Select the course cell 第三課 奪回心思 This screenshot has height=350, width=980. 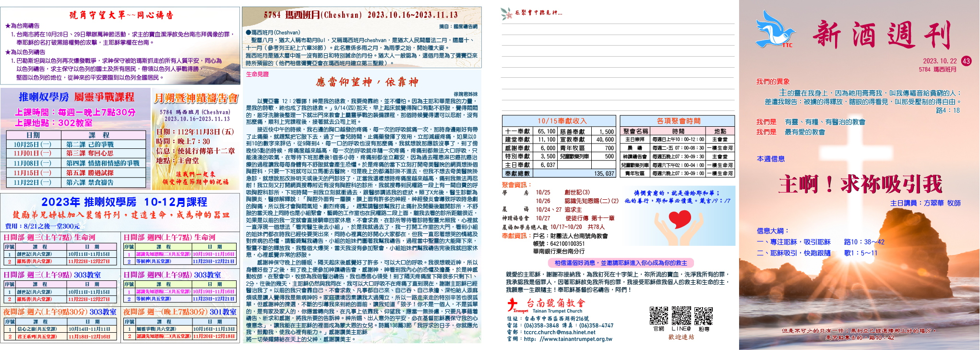90,154
